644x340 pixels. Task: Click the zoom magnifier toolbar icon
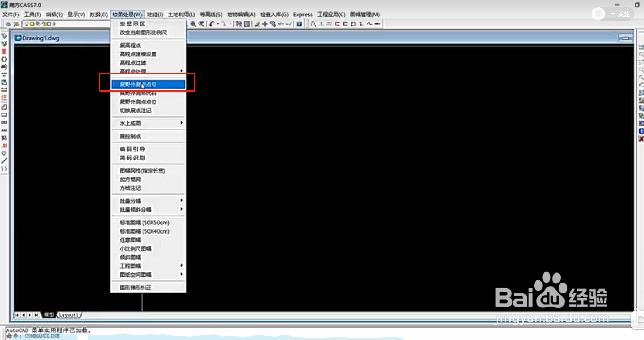pos(193,24)
